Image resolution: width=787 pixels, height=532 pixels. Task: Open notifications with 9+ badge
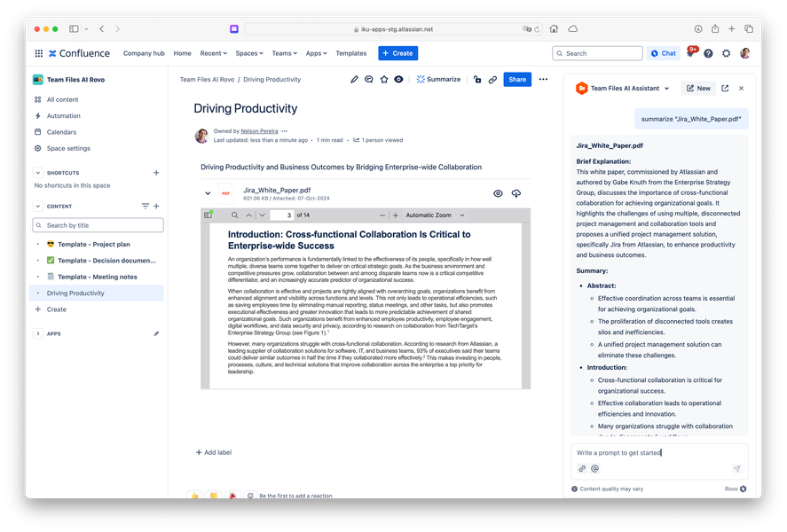coord(691,52)
